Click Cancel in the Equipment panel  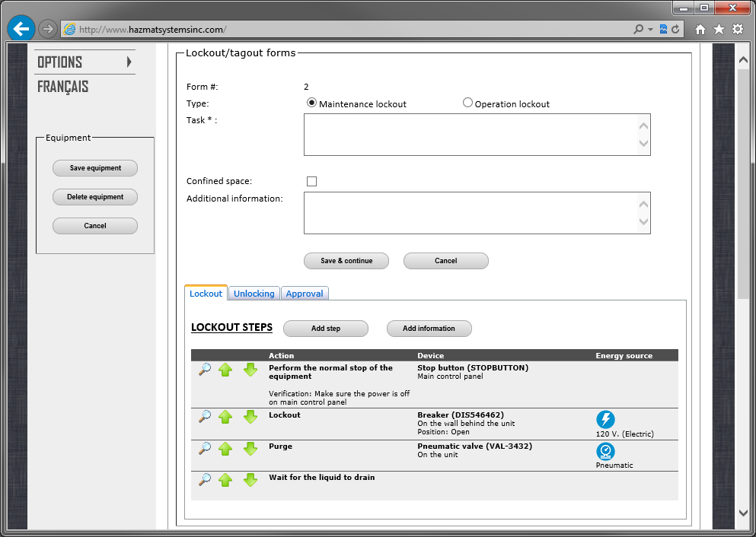click(95, 226)
